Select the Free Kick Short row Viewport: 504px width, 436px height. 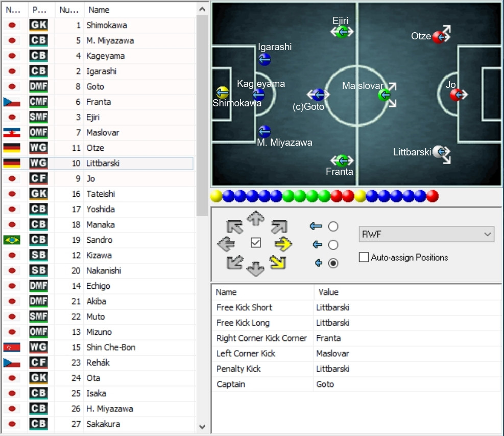356,308
